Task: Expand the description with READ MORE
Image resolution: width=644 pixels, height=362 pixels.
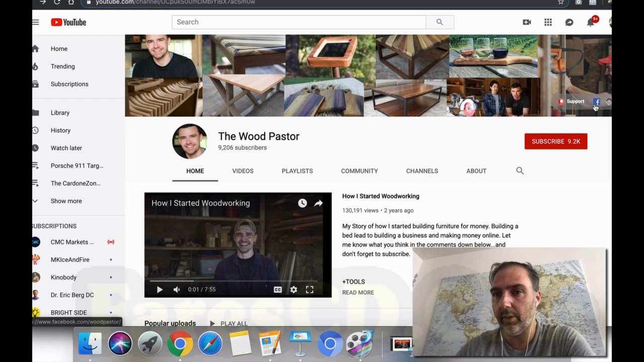Action: tap(358, 293)
